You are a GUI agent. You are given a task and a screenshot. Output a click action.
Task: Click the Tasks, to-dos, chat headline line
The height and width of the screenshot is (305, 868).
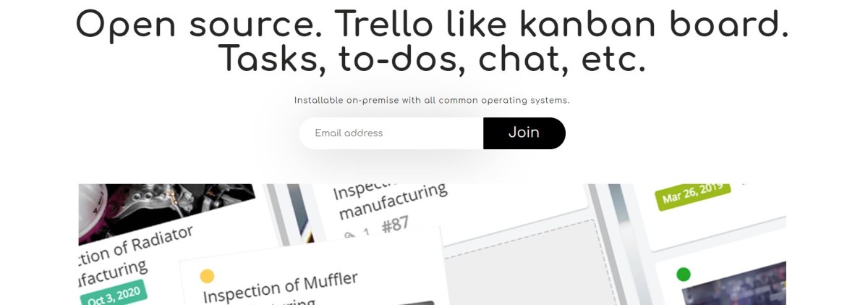432,59
